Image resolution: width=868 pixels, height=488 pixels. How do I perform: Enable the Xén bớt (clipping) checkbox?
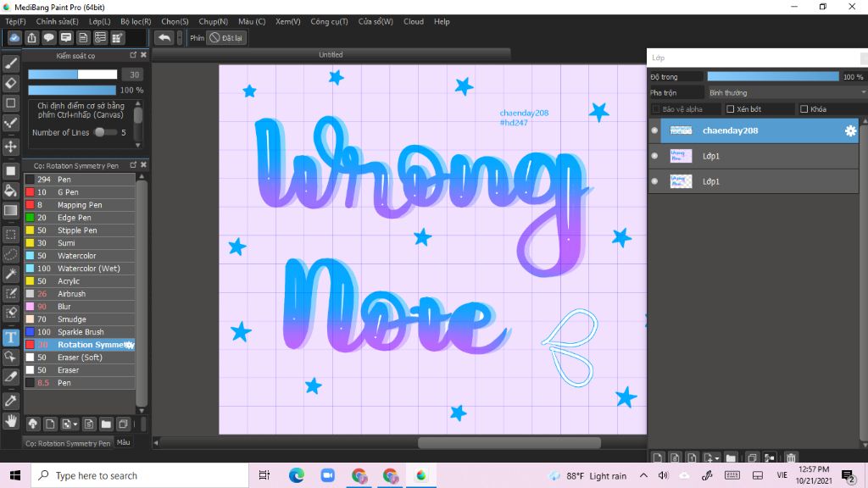tap(730, 109)
